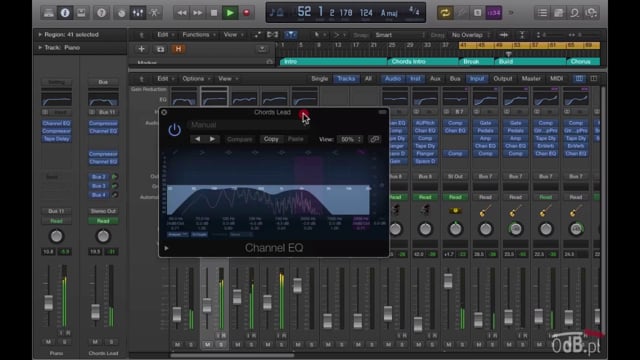Image resolution: width=640 pixels, height=360 pixels.
Task: Open the Mixer View menu
Action: point(227,78)
